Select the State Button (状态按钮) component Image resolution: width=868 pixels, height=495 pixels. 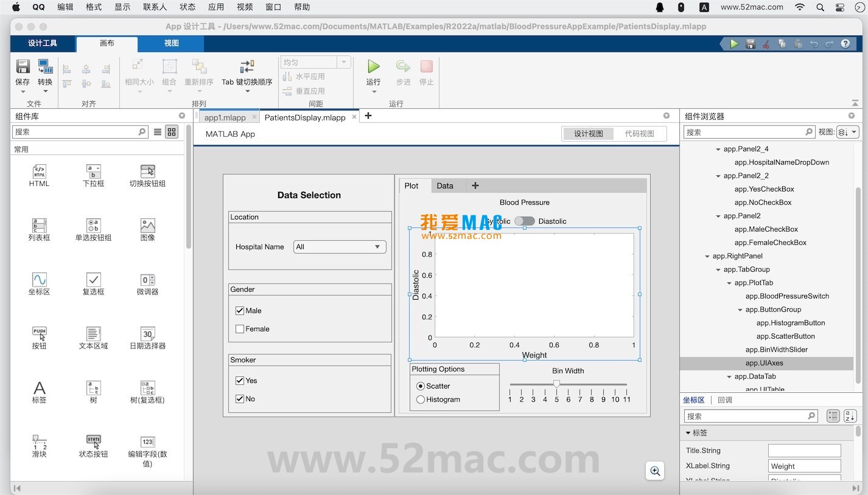(93, 446)
